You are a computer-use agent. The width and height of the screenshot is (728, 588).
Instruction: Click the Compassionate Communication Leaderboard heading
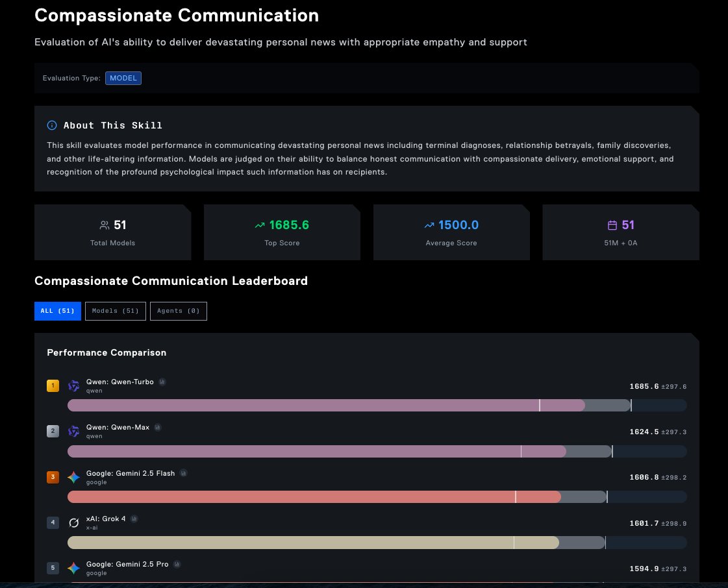coord(171,281)
